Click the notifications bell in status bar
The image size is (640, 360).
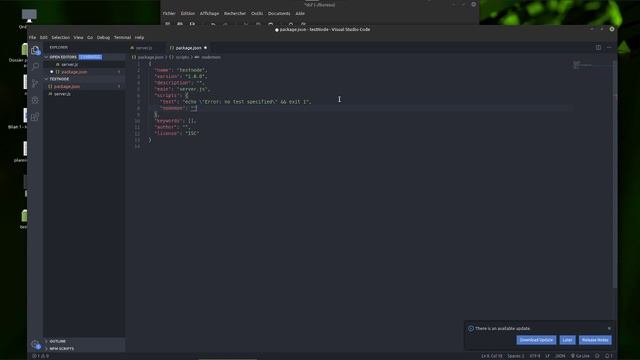coord(608,356)
